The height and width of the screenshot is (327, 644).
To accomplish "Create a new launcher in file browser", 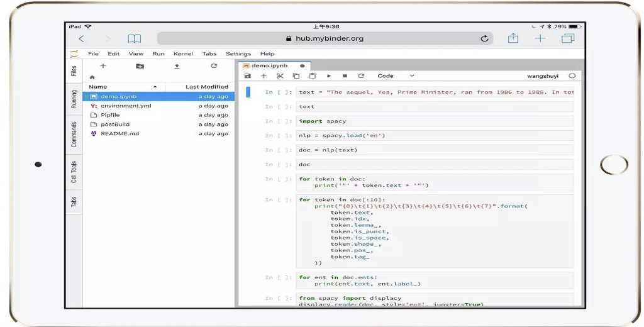I will pyautogui.click(x=103, y=66).
